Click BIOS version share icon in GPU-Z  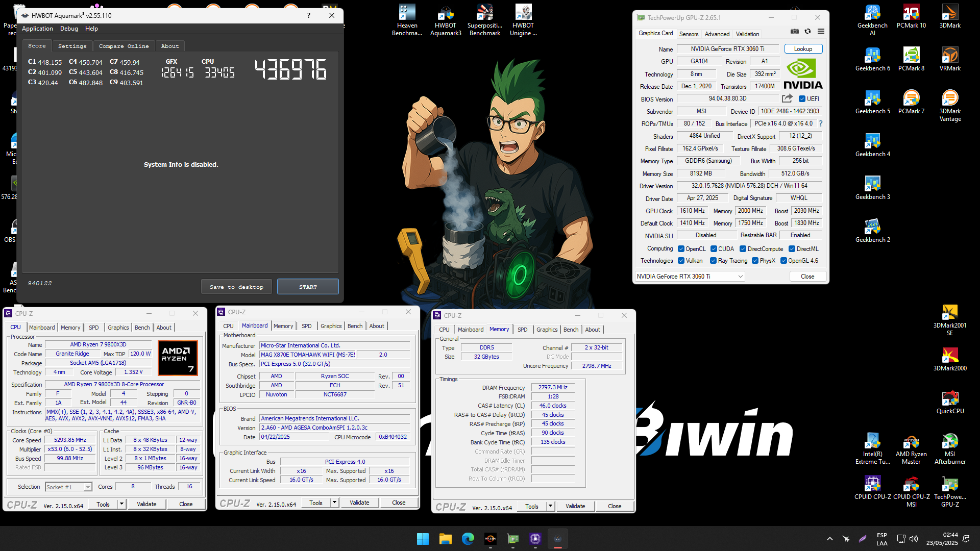click(x=787, y=98)
